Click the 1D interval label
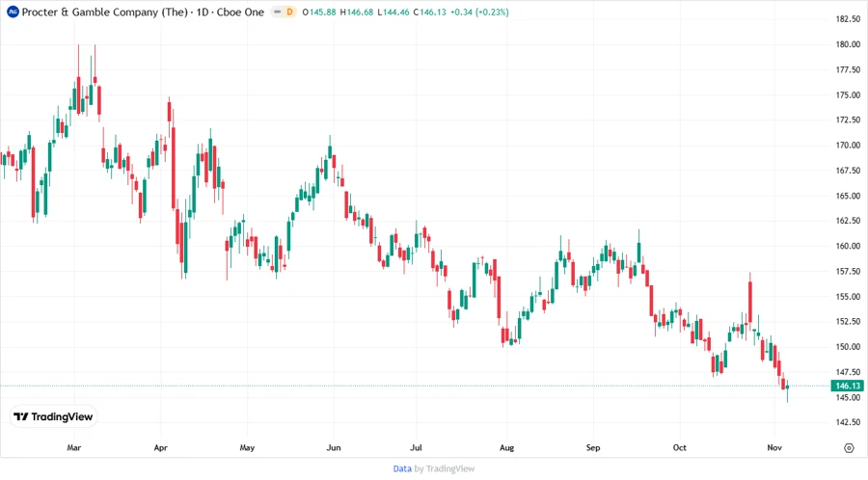This screenshot has height=480, width=868. coord(203,12)
